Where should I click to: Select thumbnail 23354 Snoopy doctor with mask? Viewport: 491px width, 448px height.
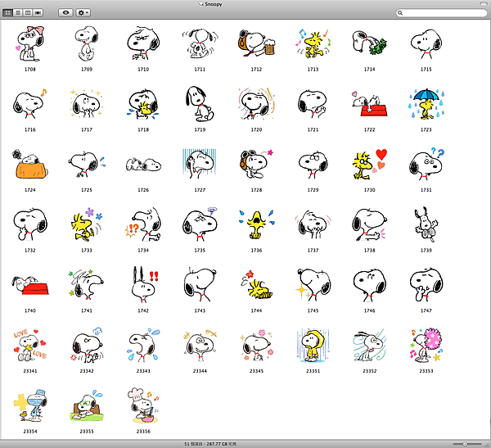tap(30, 405)
